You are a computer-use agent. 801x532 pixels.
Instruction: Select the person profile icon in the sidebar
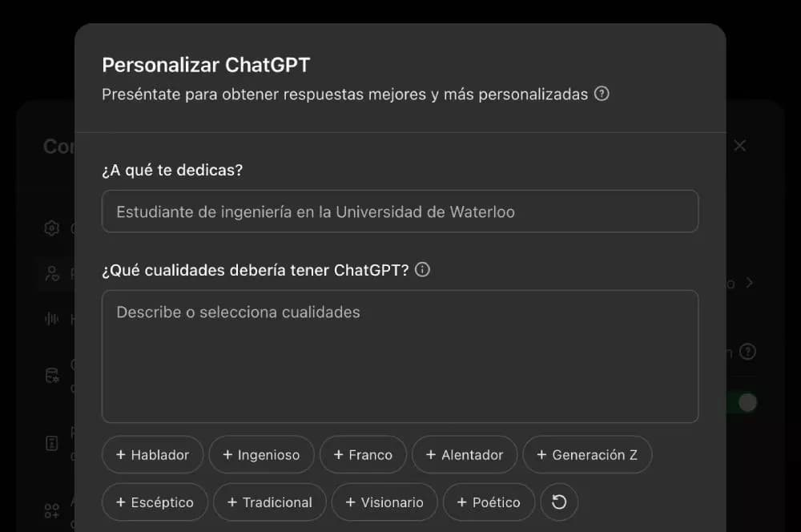point(52,274)
